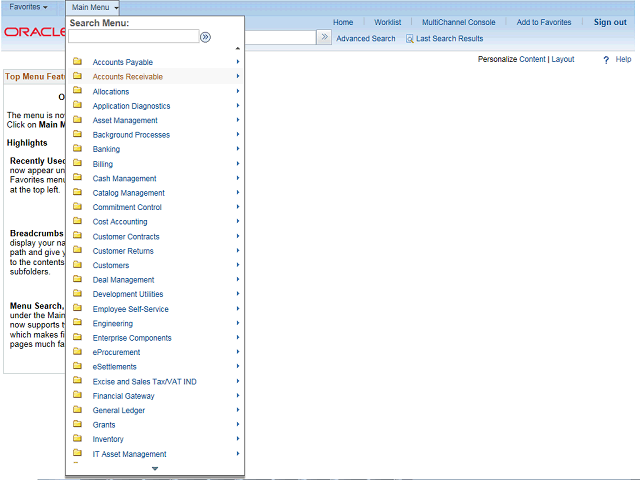Click the Accounts Receivable folder icon

point(77,76)
